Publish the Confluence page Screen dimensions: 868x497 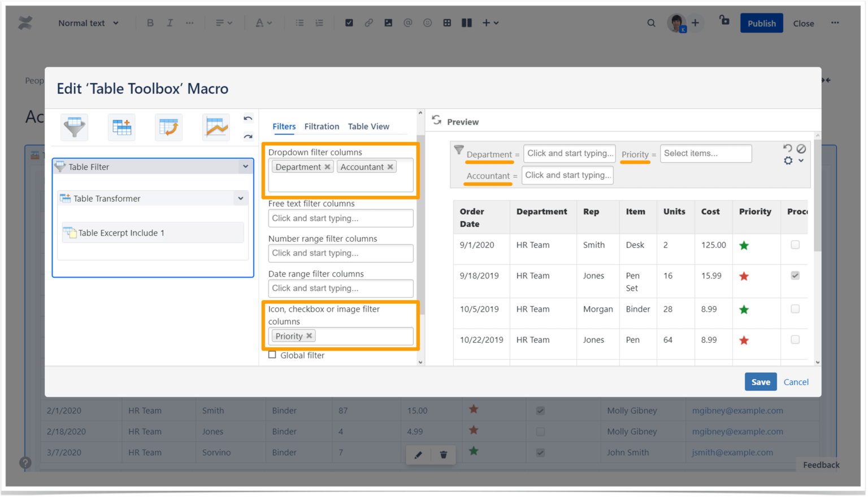[761, 23]
